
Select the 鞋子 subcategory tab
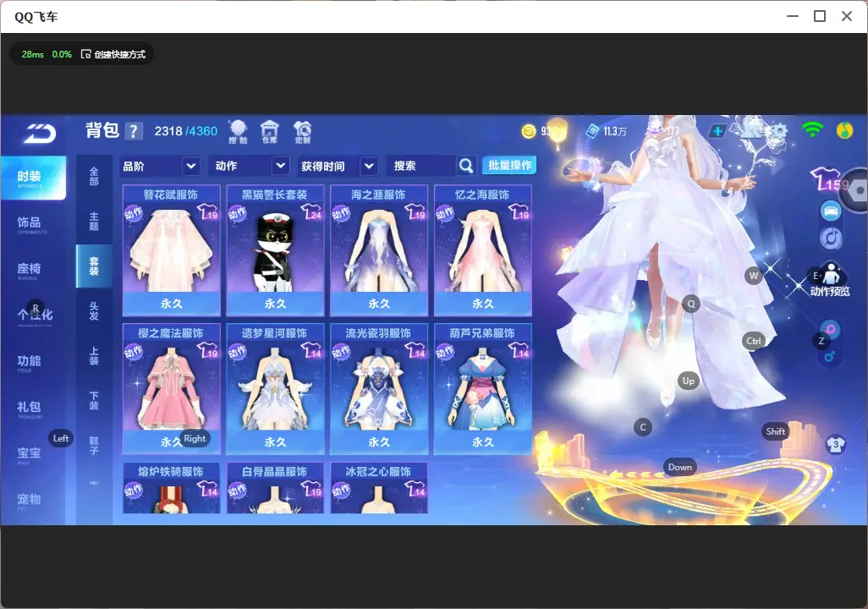[x=94, y=446]
